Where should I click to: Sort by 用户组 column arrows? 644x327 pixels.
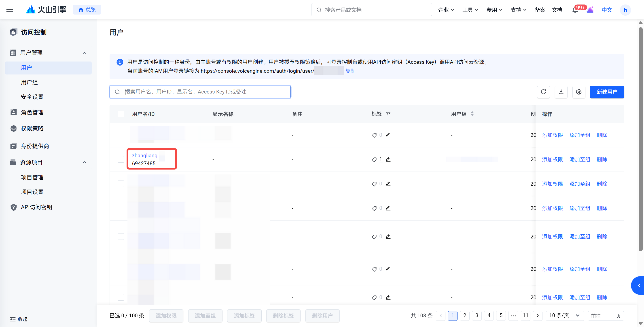(472, 114)
